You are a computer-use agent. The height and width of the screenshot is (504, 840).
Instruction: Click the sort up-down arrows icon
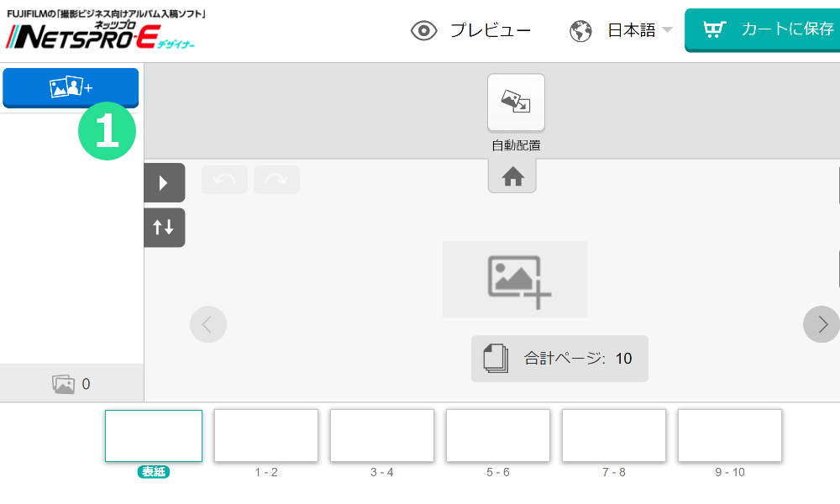pos(164,227)
